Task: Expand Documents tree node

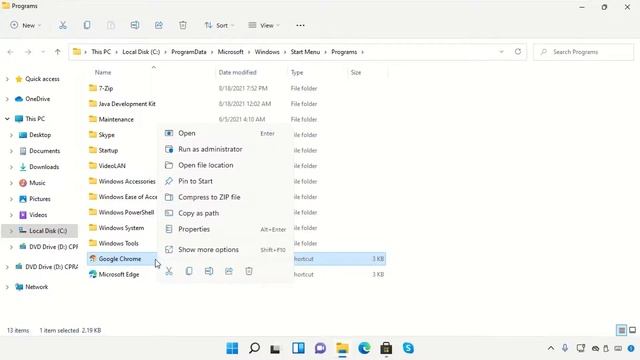Action: click(11, 151)
